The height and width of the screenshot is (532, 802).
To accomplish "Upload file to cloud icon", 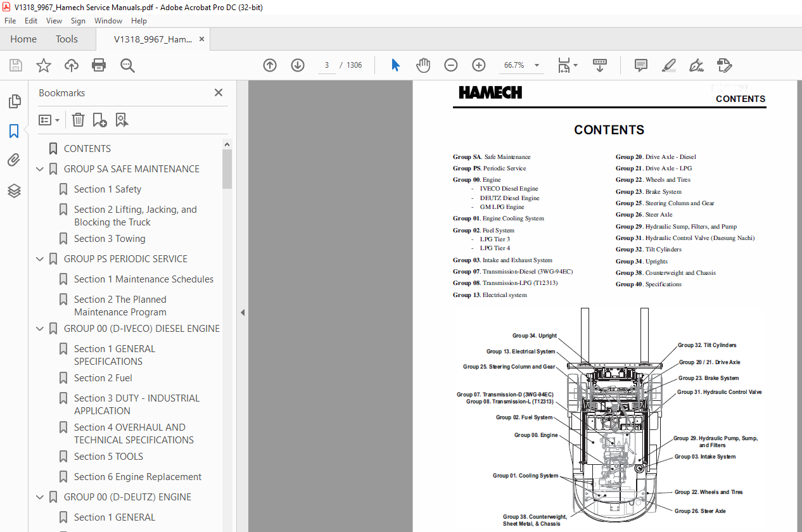I will tap(72, 65).
